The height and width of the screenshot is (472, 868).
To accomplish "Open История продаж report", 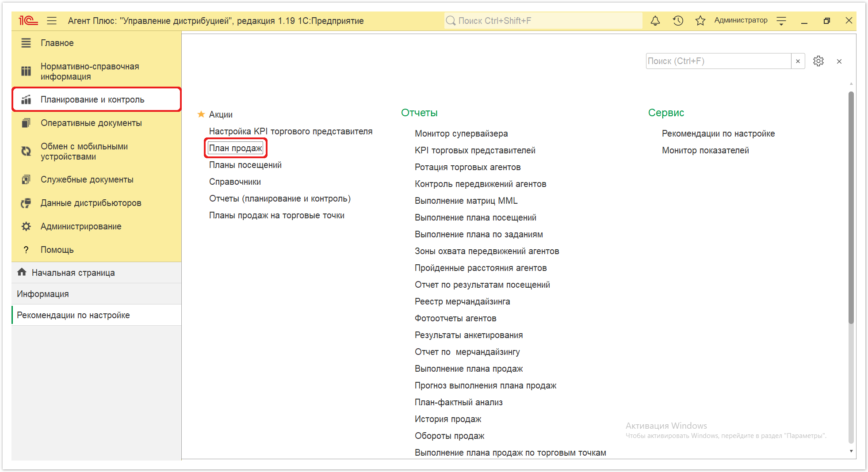I will 448,419.
